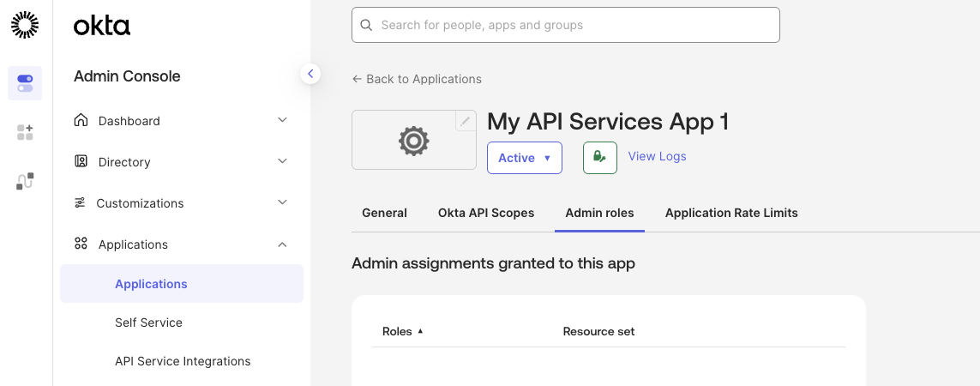
Task: Click the Directory contact icon
Action: [x=81, y=161]
